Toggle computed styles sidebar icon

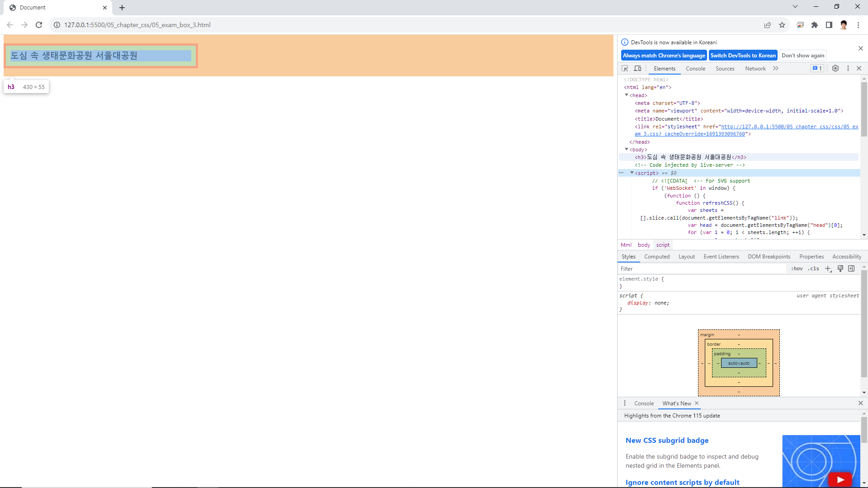tap(851, 268)
